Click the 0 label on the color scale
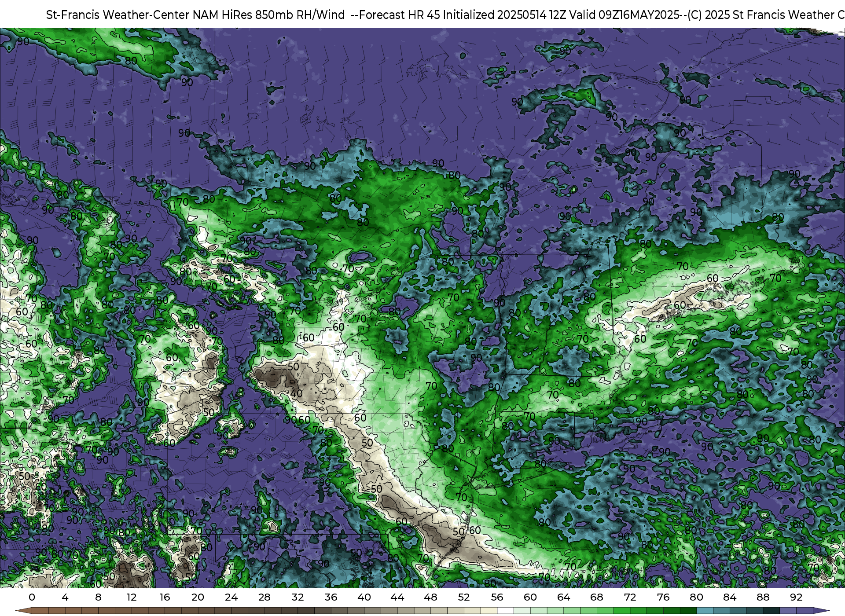Screen dimensions: 845x616 pos(32,597)
